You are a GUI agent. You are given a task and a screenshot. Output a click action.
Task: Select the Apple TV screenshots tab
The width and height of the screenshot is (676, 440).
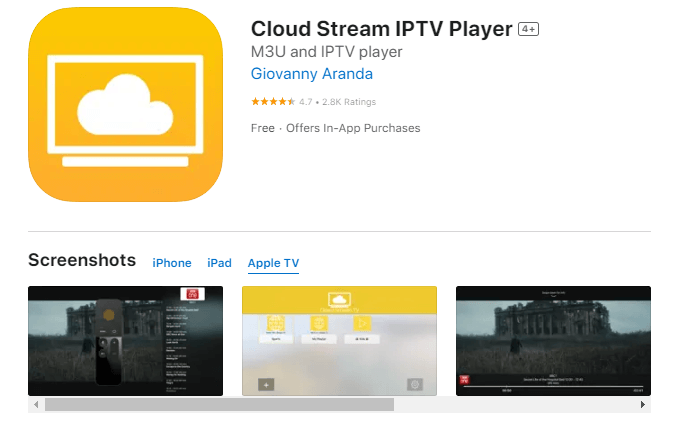pyautogui.click(x=273, y=263)
